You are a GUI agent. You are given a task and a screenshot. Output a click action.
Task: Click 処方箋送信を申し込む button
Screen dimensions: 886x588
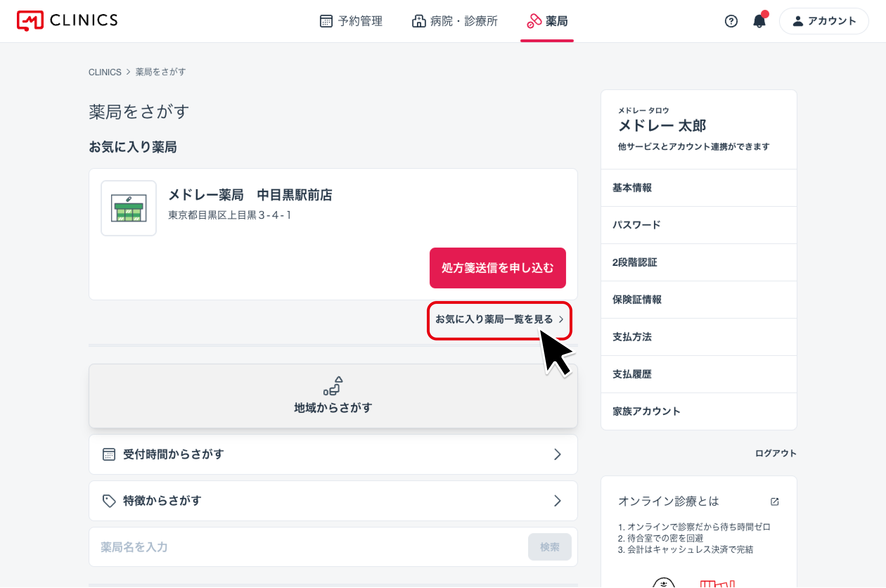point(497,268)
